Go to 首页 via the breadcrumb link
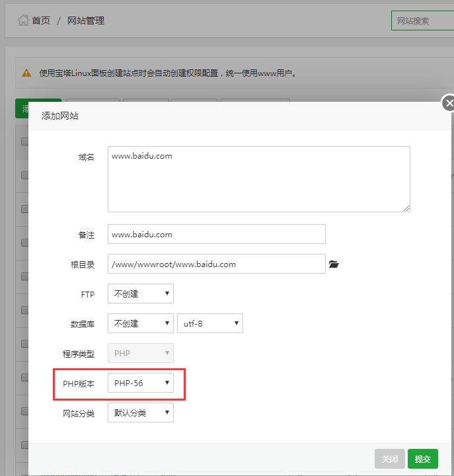Screen dimensions: 454x476 pos(41,20)
